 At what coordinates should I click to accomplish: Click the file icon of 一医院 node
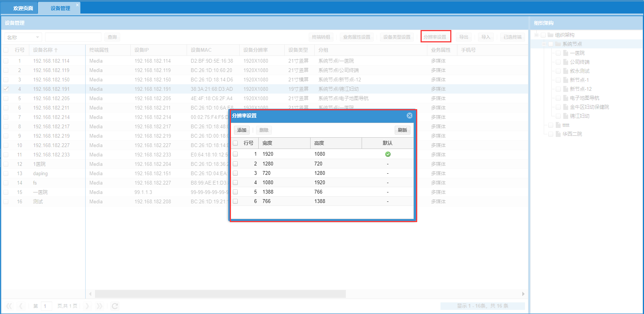[566, 53]
